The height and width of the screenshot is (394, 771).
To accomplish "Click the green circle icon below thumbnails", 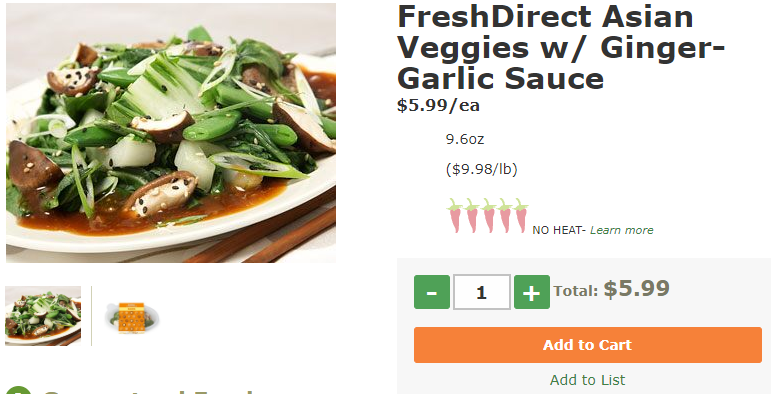I will pos(17,391).
